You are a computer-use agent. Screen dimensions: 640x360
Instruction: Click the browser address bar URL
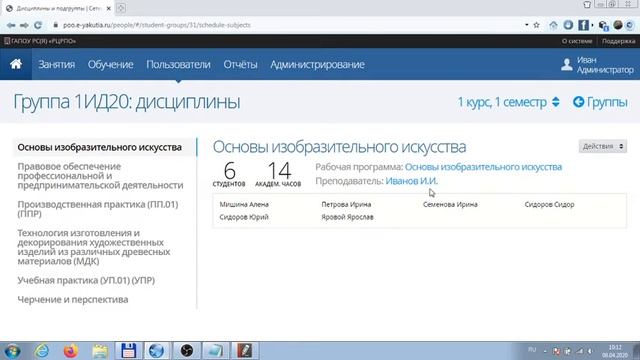(157, 25)
